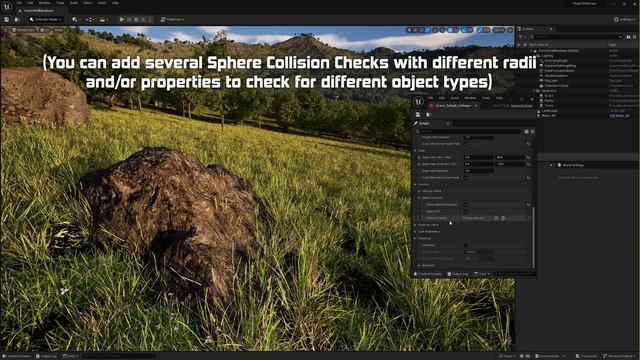Select VolumetricCloud in the Outliner

point(556,86)
